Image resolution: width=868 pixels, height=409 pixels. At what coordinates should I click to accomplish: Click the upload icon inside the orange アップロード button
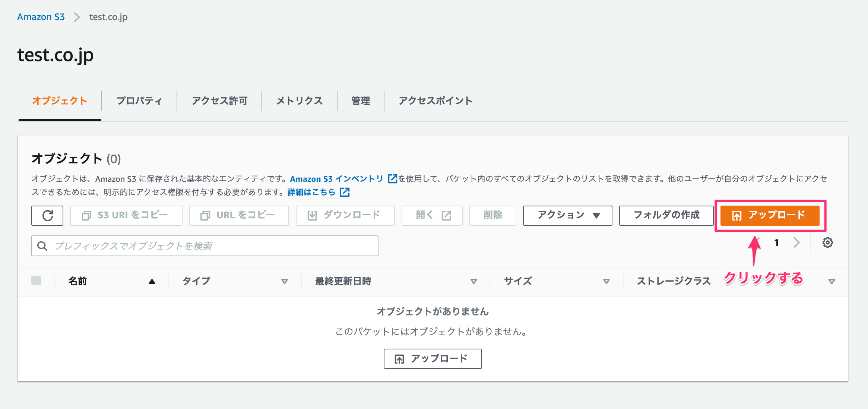[x=736, y=215]
